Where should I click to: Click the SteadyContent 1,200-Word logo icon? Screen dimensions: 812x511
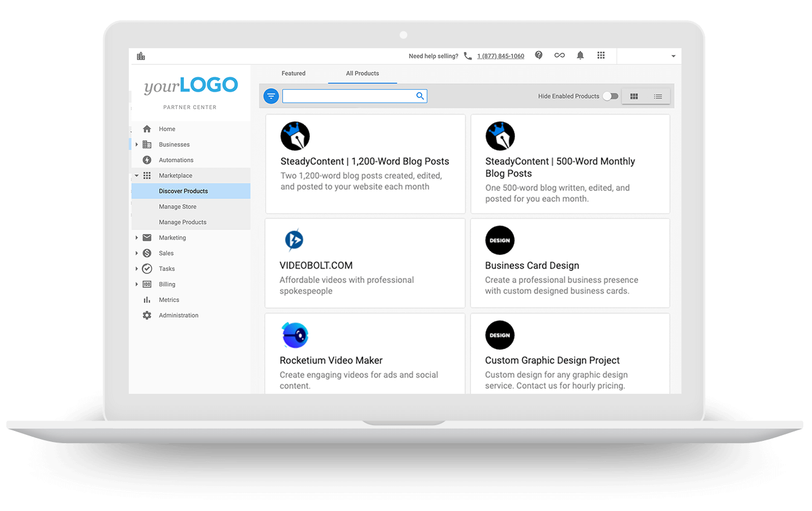295,136
